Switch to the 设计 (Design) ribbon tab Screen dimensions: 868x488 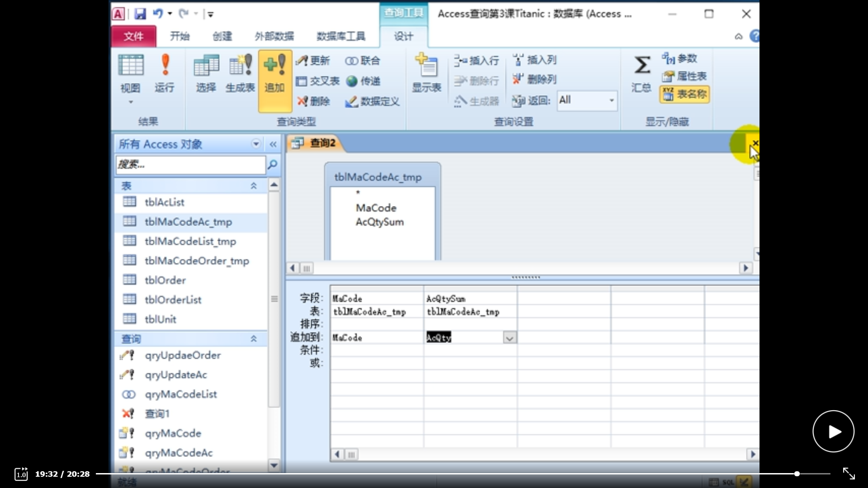pyautogui.click(x=403, y=36)
